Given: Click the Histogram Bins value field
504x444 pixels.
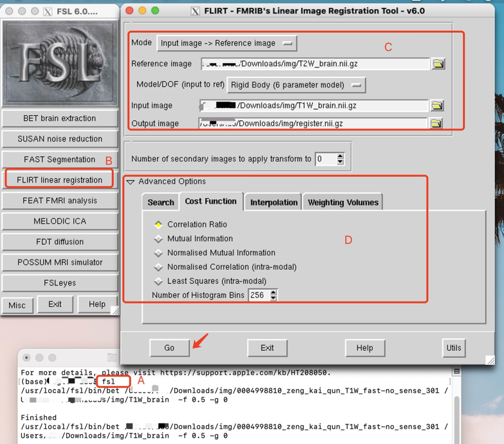Looking at the screenshot, I should click(x=259, y=295).
